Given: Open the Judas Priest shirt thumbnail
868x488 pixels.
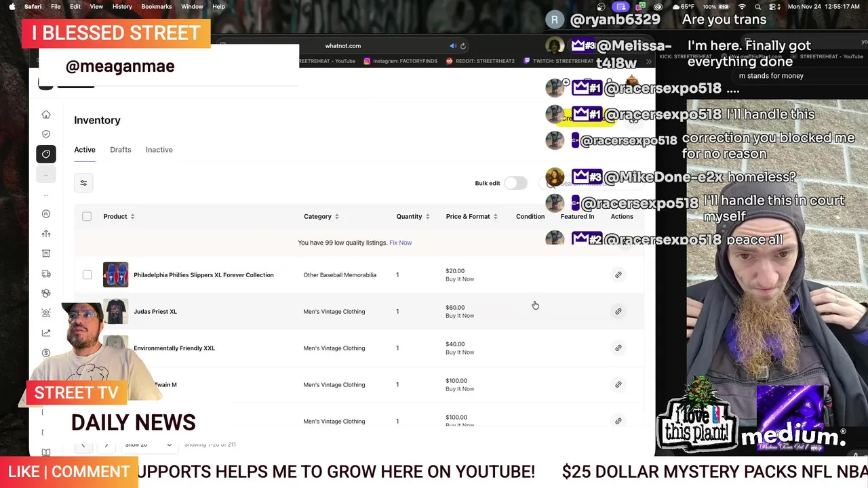Looking at the screenshot, I should 115,312.
